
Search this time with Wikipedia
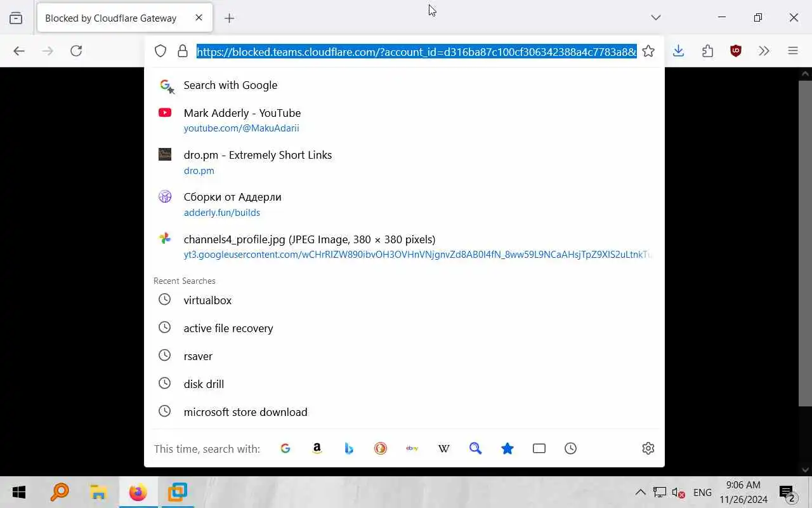[444, 448]
